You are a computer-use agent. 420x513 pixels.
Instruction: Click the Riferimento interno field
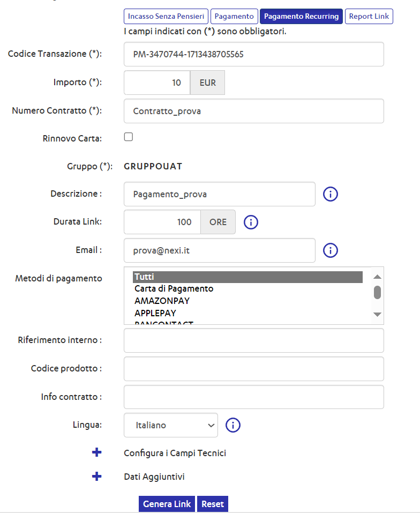tap(254, 340)
